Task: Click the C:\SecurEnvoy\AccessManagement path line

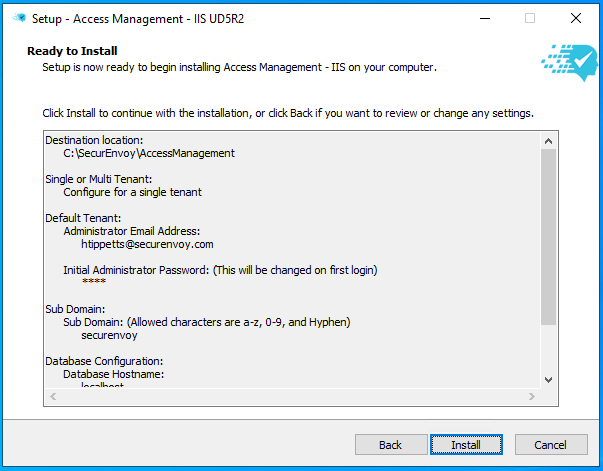Action: (148, 153)
